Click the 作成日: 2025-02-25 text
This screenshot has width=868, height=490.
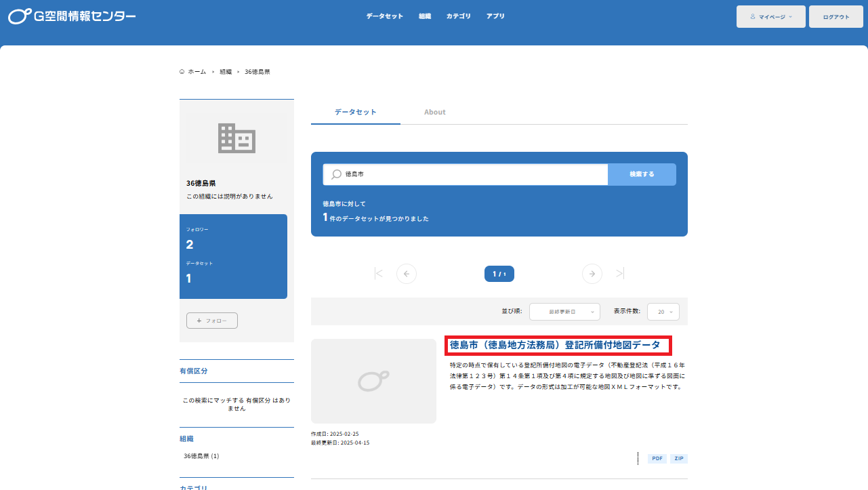point(335,434)
